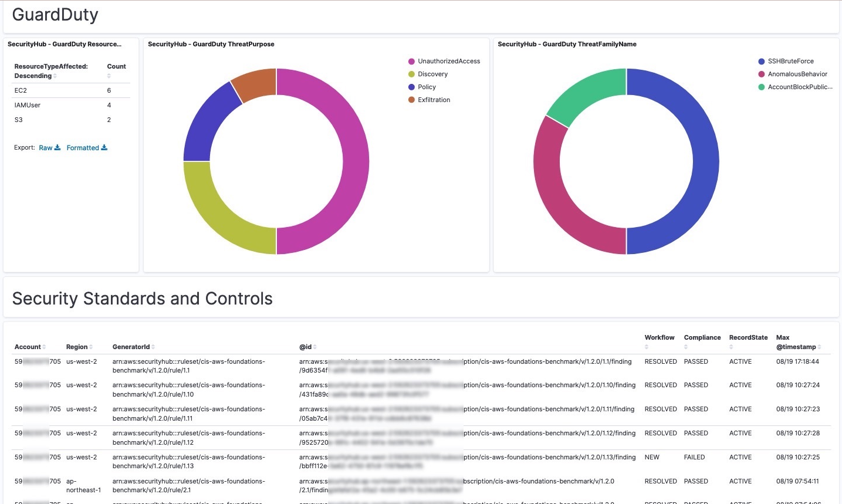Screen dimensions: 842x504
Task: Sort the table by RecordState
Action: tap(732, 347)
